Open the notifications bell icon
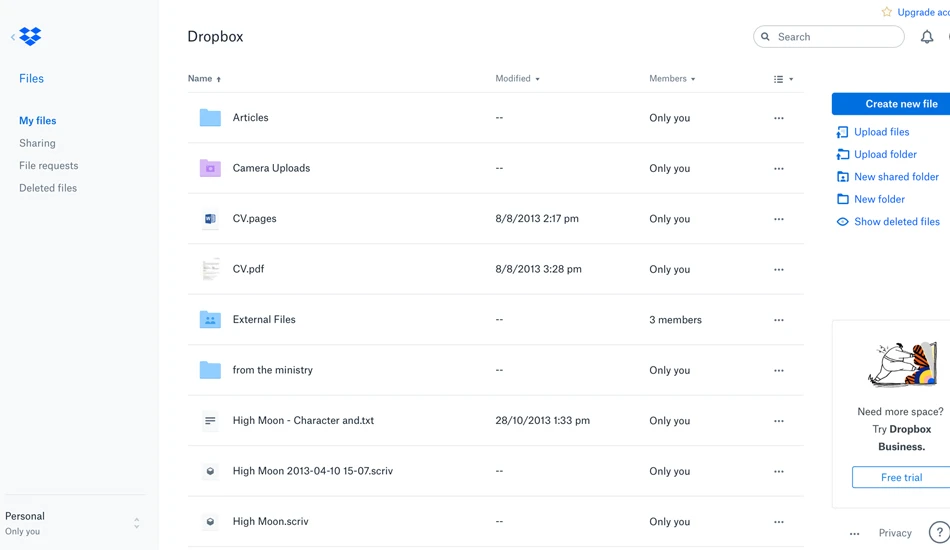 (927, 37)
